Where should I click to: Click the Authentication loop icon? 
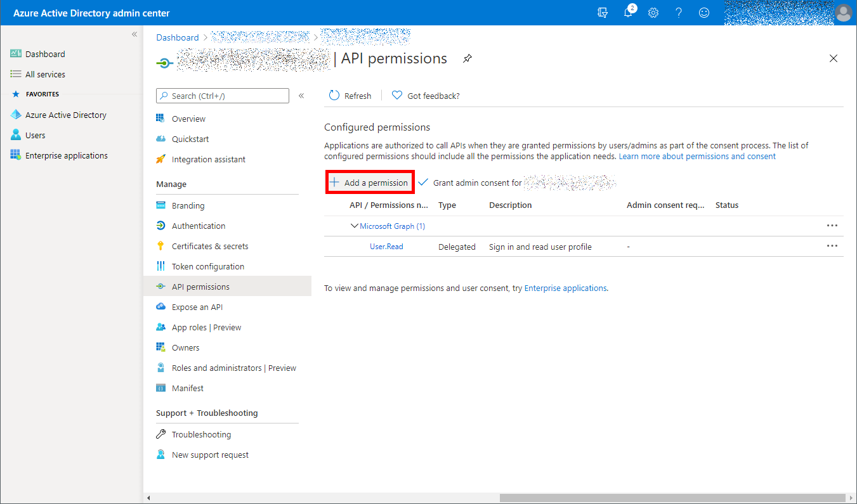pos(160,226)
